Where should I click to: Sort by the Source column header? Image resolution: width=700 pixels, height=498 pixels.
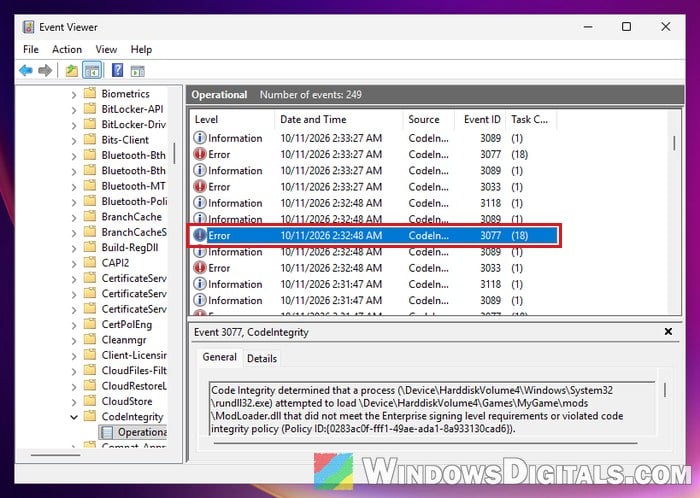(429, 120)
